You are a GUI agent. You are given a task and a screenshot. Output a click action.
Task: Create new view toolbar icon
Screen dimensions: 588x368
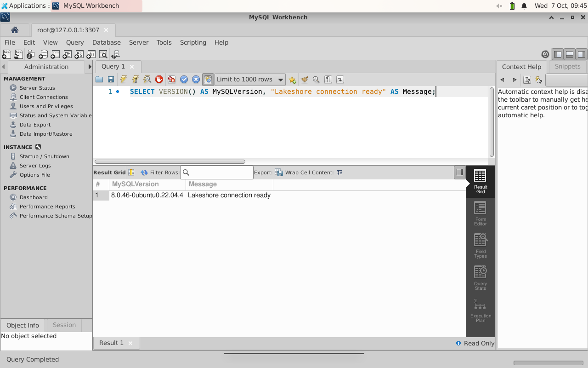[67, 54]
